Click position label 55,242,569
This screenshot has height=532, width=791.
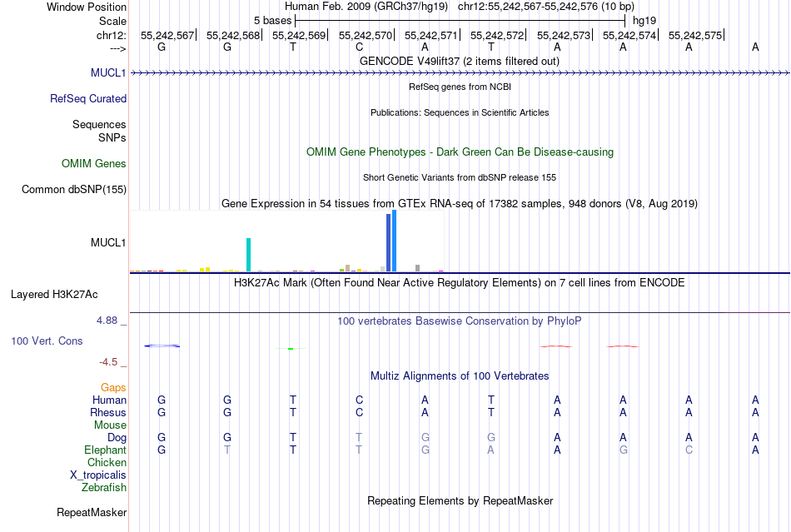[299, 36]
